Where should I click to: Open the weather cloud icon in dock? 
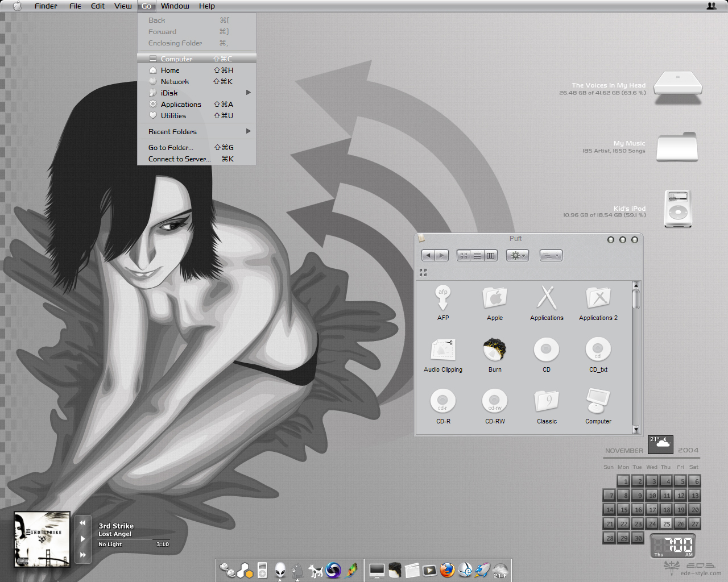tap(500, 570)
